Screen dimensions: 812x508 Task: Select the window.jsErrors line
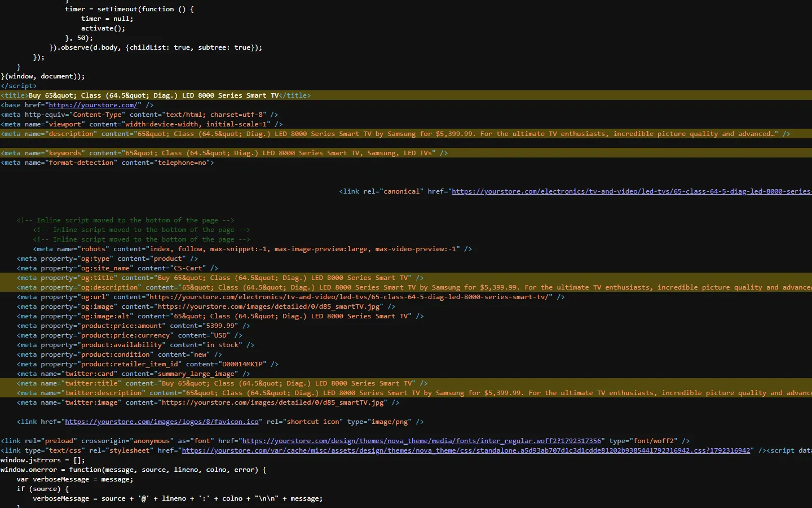43,460
